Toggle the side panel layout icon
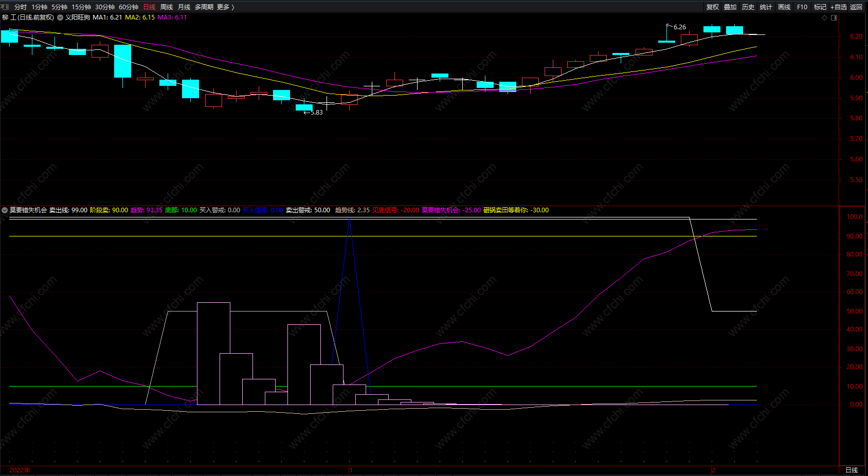The width and height of the screenshot is (868, 476). tap(834, 17)
